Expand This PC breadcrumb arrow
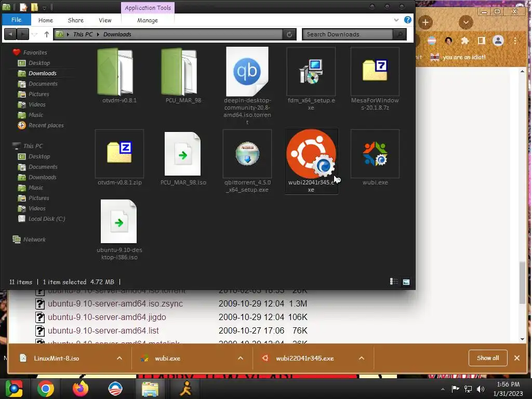 98,34
